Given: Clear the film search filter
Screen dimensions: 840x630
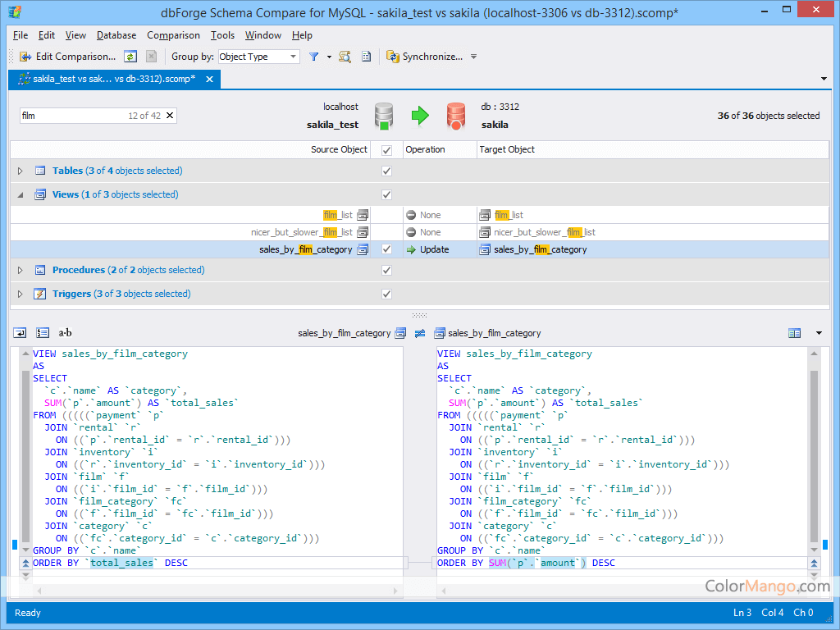Looking at the screenshot, I should tap(170, 115).
